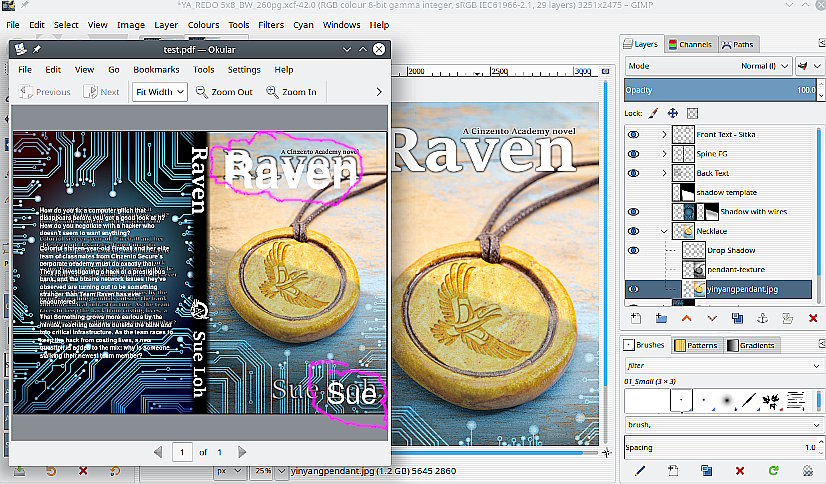Hide the Front Text - Sitka layer
This screenshot has width=826, height=484.
pos(634,134)
